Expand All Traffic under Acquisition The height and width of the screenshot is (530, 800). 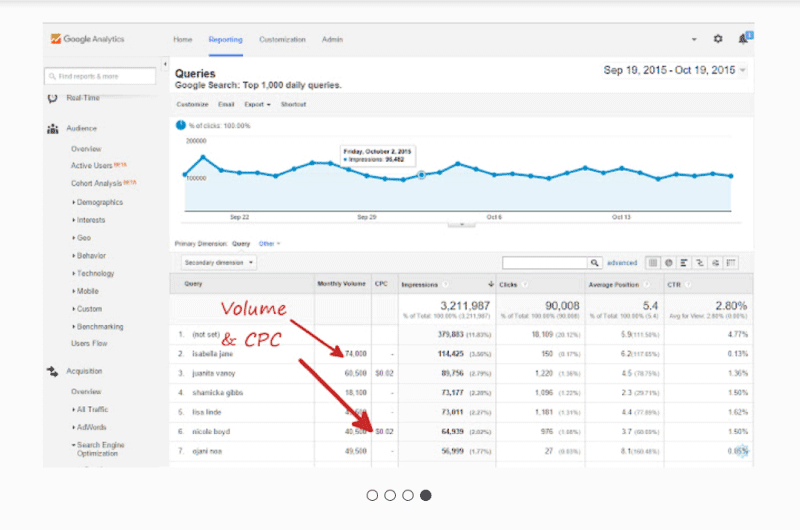(90, 410)
